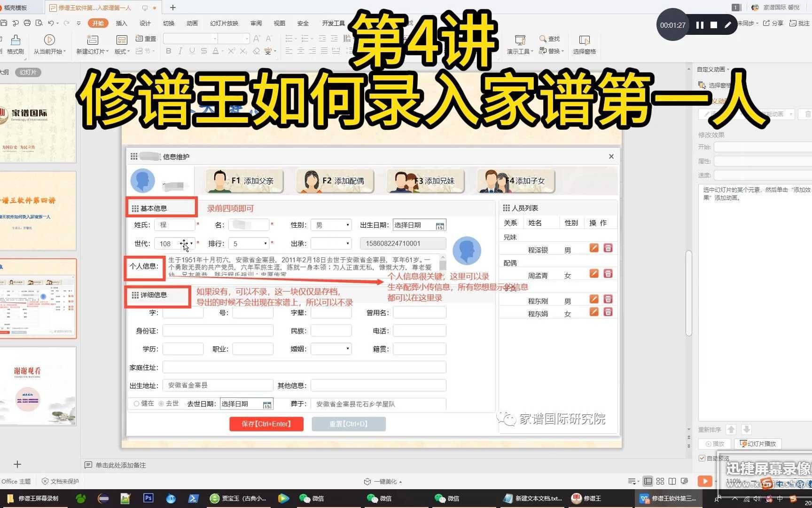Open the 切换 ribbon tab
This screenshot has height=508, width=812.
click(x=168, y=23)
